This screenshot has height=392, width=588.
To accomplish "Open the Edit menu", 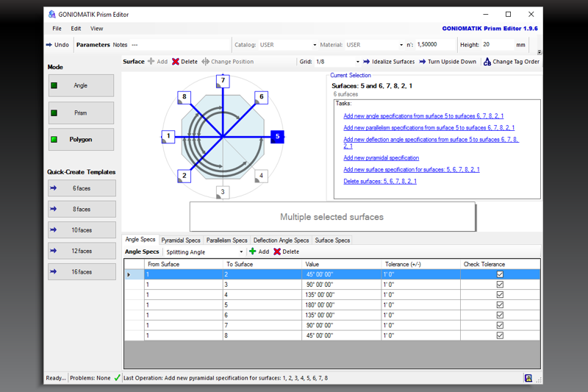I will (x=76, y=29).
